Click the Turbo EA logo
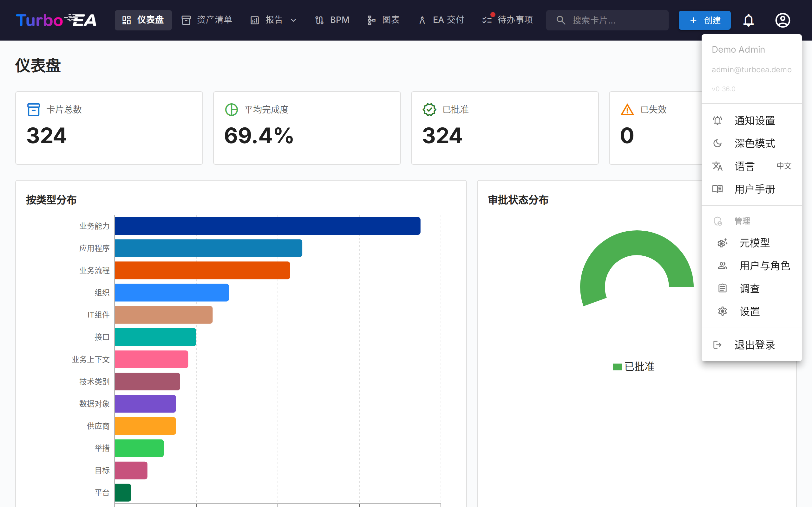The width and height of the screenshot is (812, 507). pyautogui.click(x=56, y=21)
